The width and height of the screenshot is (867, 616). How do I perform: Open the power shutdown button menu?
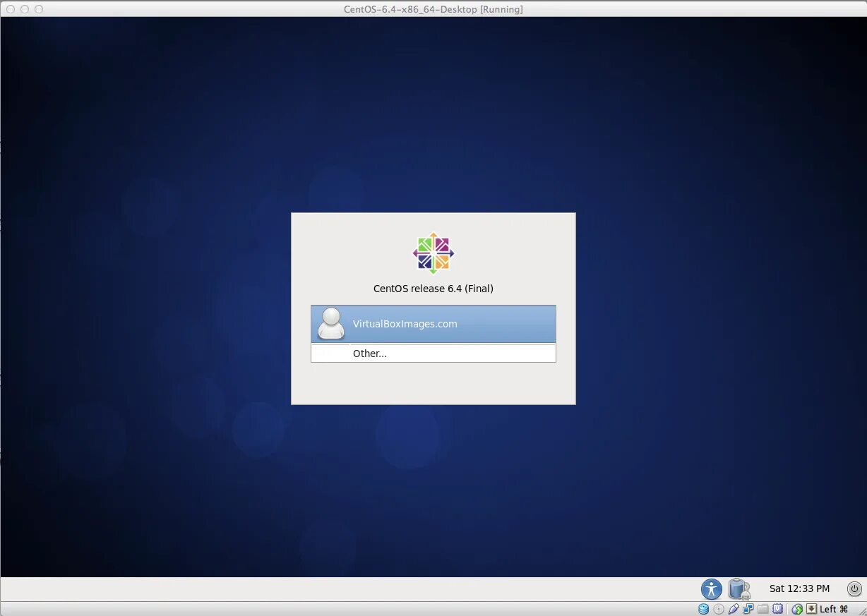coord(854,588)
